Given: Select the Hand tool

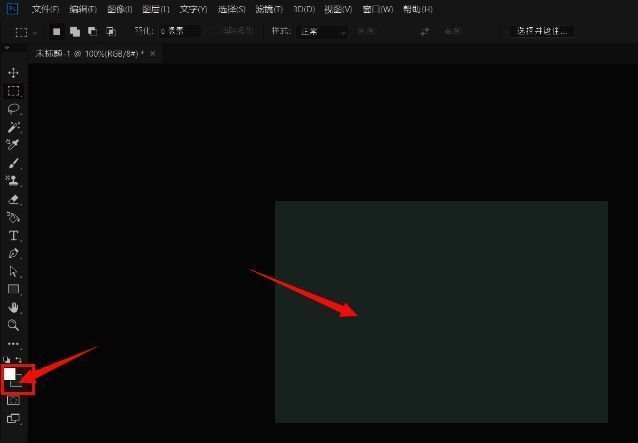Looking at the screenshot, I should tap(13, 308).
